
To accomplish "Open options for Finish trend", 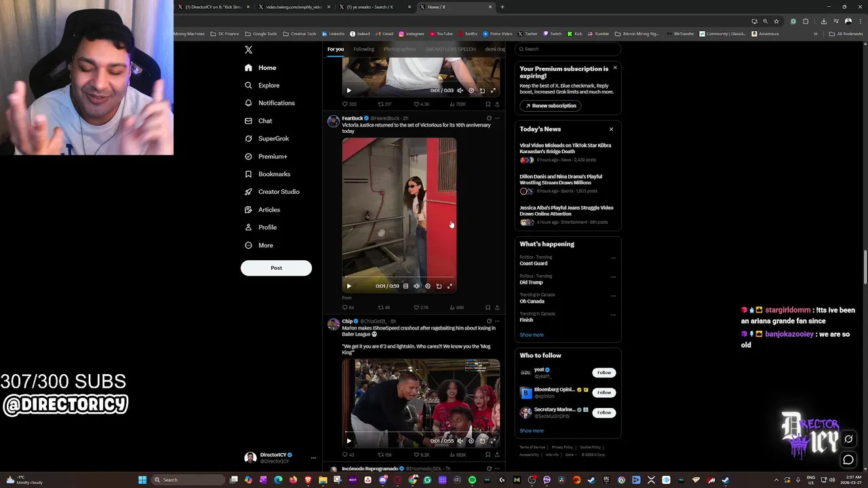I will [x=613, y=315].
